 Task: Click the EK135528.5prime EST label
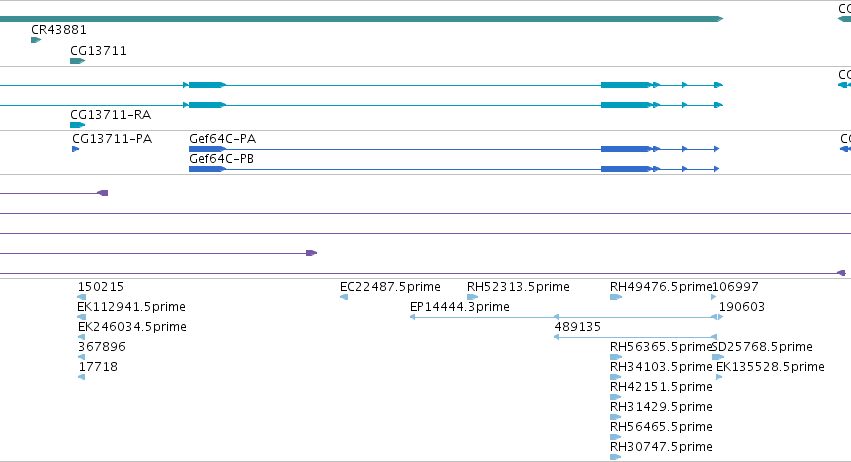(x=770, y=367)
